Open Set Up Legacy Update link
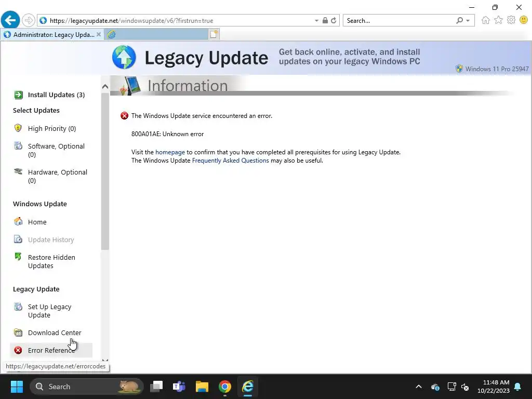Screen dimensions: 532x399 (49, 311)
